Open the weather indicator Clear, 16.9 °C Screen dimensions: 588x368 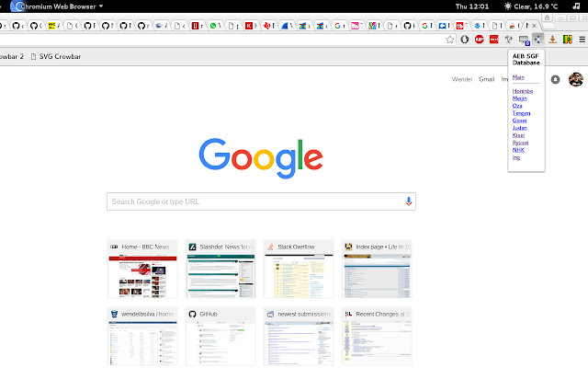531,6
